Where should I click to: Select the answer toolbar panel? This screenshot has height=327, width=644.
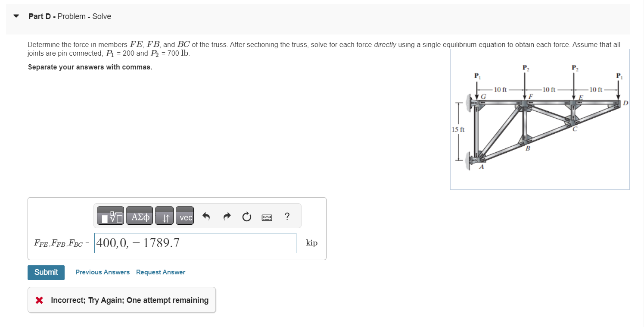click(x=197, y=216)
